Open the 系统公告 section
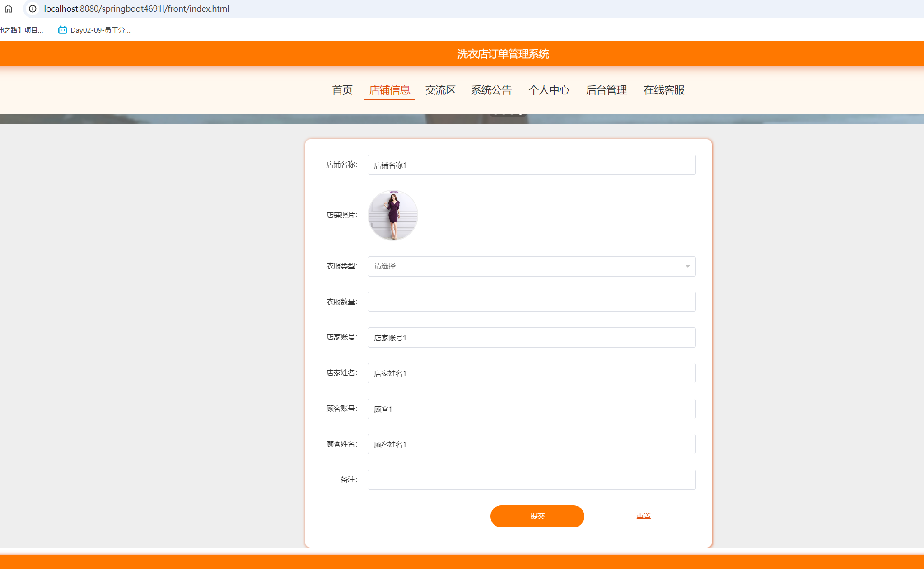 point(491,90)
